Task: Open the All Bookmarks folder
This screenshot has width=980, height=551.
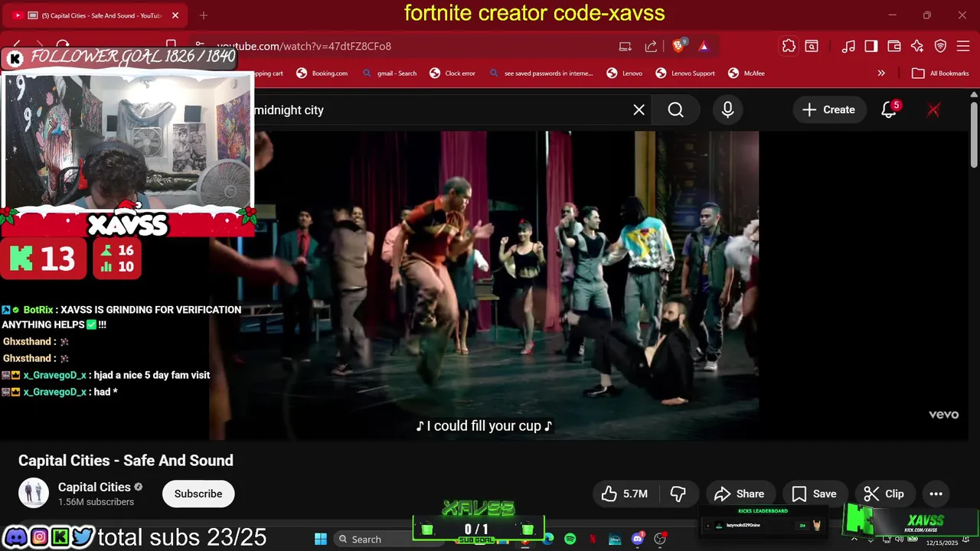Action: tap(940, 73)
